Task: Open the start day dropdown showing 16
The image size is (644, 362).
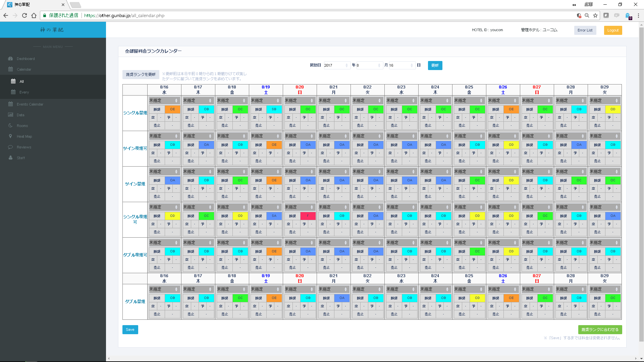Action: tap(401, 65)
